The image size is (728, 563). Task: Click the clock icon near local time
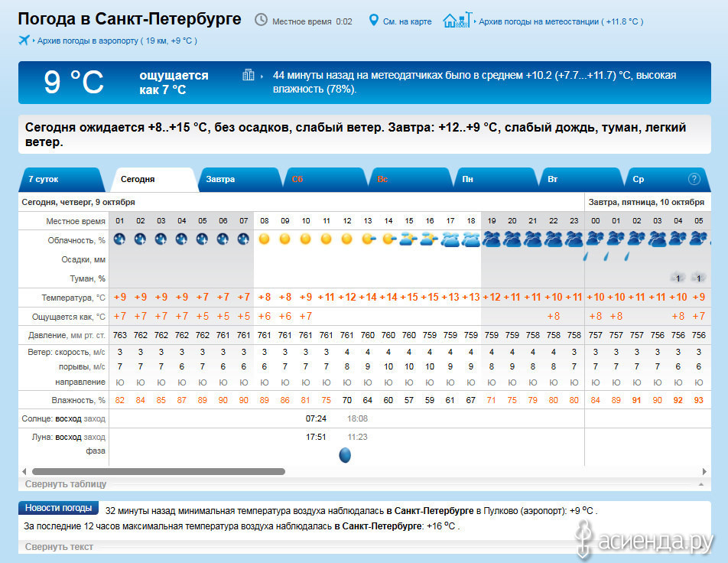point(261,21)
